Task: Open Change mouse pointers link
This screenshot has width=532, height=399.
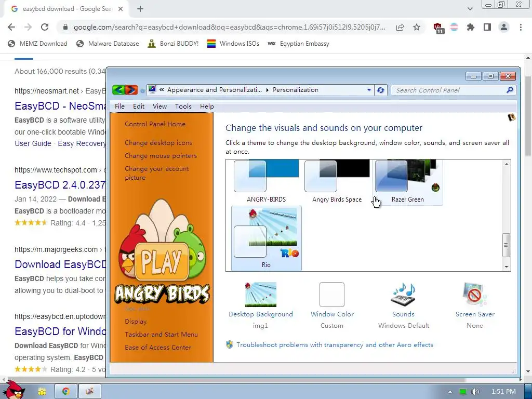Action: 161,155
